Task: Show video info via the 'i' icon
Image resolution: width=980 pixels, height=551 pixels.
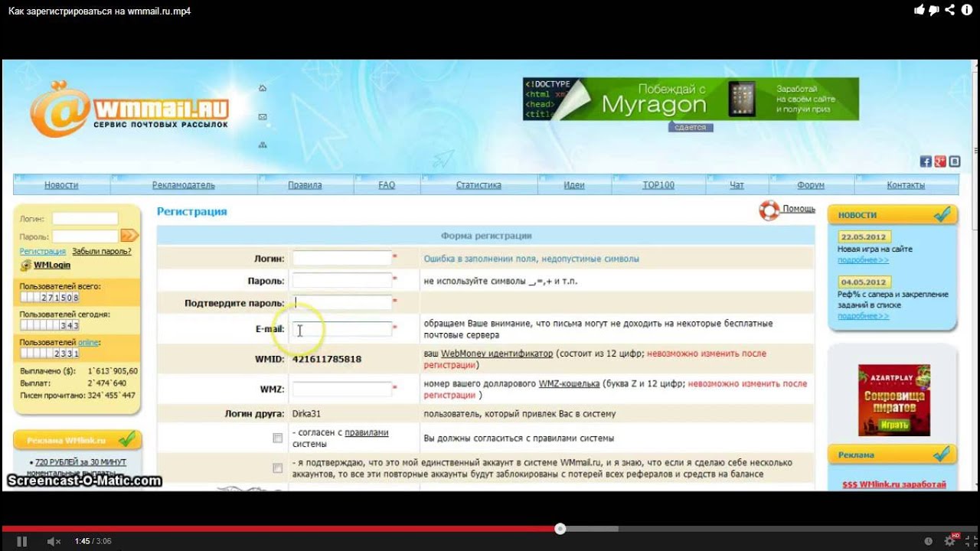Action: 967,10
